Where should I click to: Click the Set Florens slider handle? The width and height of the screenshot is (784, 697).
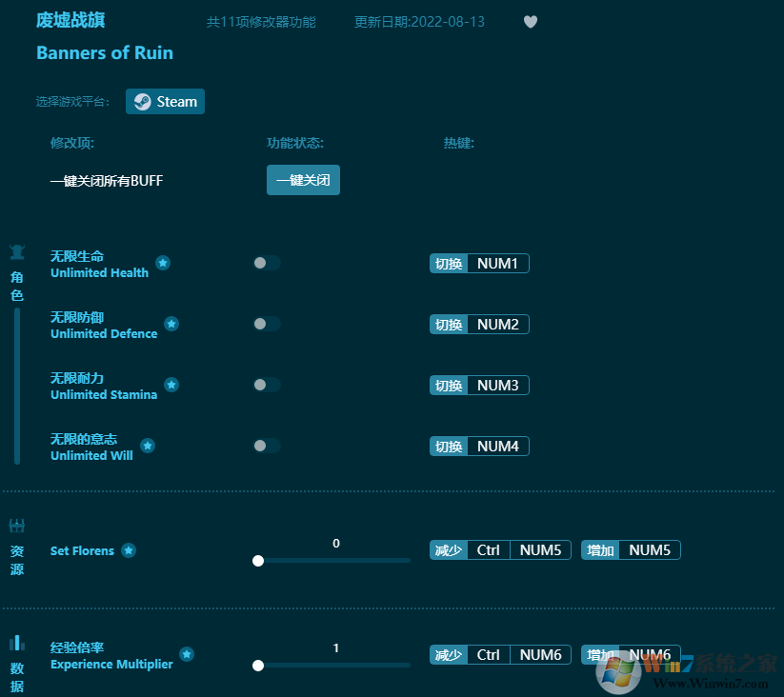click(x=258, y=561)
